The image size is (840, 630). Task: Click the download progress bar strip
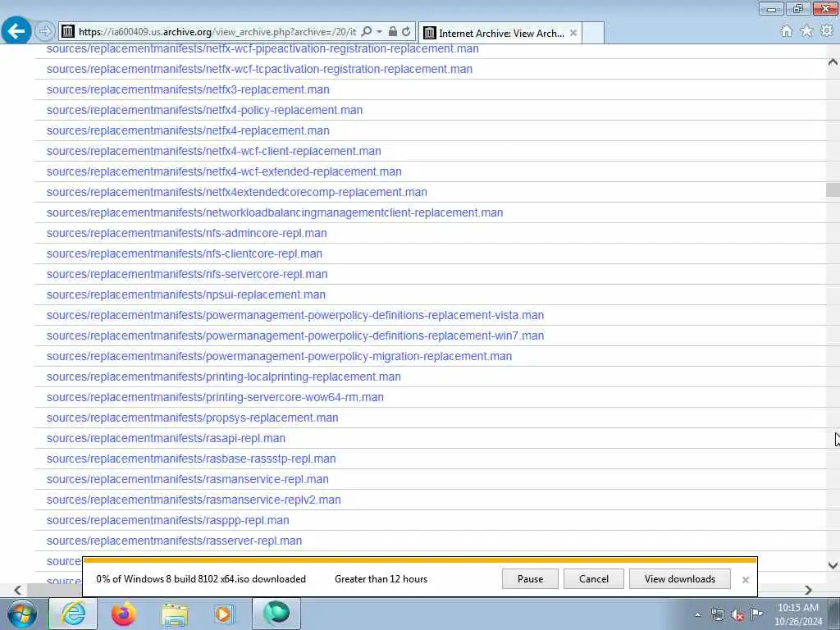tap(420, 560)
